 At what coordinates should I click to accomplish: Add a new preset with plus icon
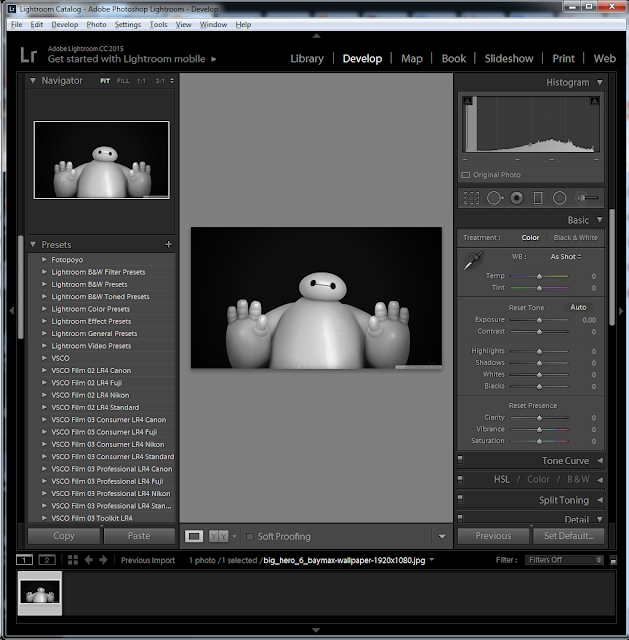(x=169, y=244)
